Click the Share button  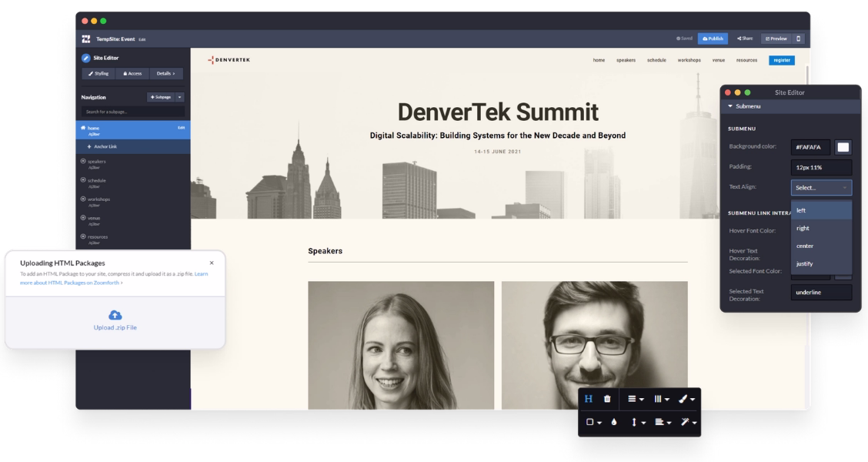point(745,38)
